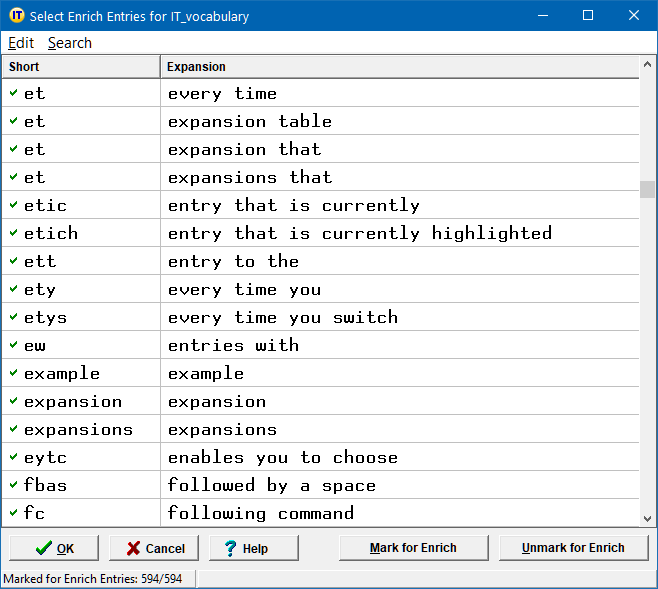Select the 'entry that is currently highlighted' row
Image resolution: width=658 pixels, height=589 pixels.
click(360, 233)
